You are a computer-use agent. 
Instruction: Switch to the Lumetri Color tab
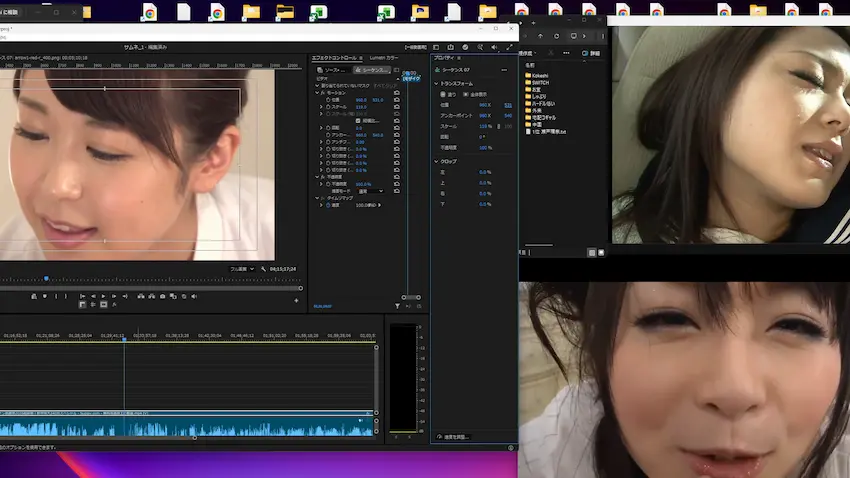[x=384, y=57]
